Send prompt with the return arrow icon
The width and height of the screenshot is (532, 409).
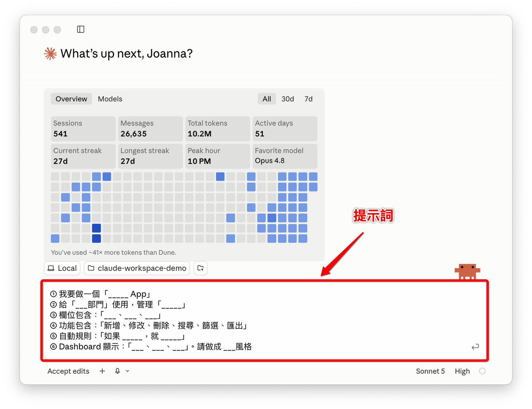pos(475,347)
